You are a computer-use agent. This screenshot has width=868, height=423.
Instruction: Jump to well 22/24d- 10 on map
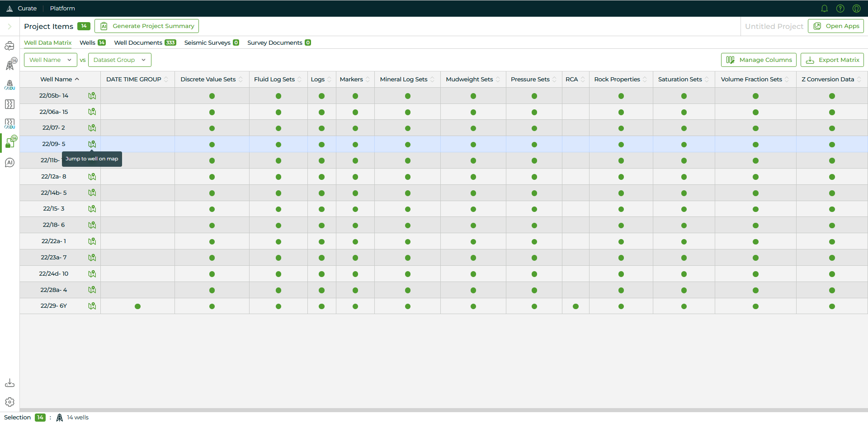pyautogui.click(x=92, y=274)
